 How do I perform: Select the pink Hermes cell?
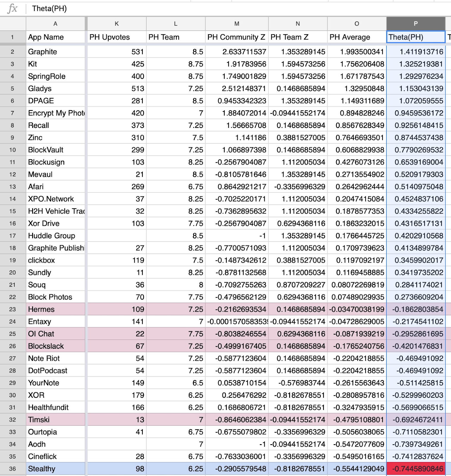click(56, 309)
